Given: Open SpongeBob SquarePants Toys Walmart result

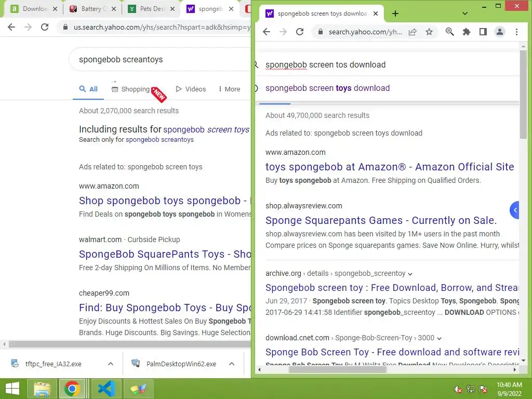Looking at the screenshot, I should [165, 254].
